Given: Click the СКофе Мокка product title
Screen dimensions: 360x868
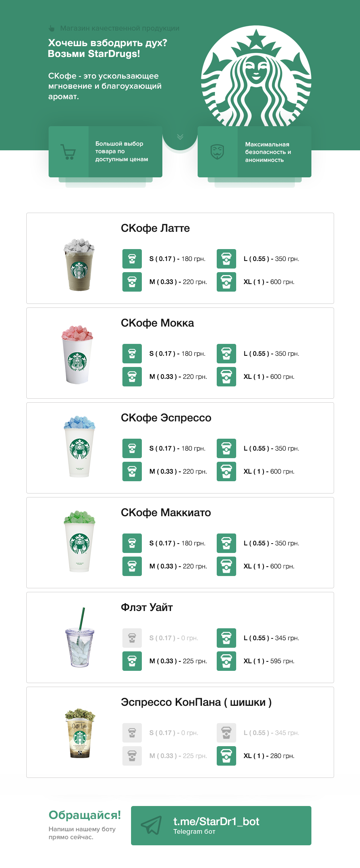Looking at the screenshot, I should coord(157,323).
